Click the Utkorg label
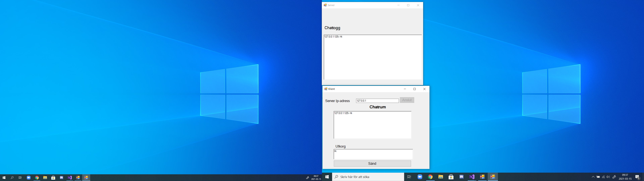 [340, 146]
